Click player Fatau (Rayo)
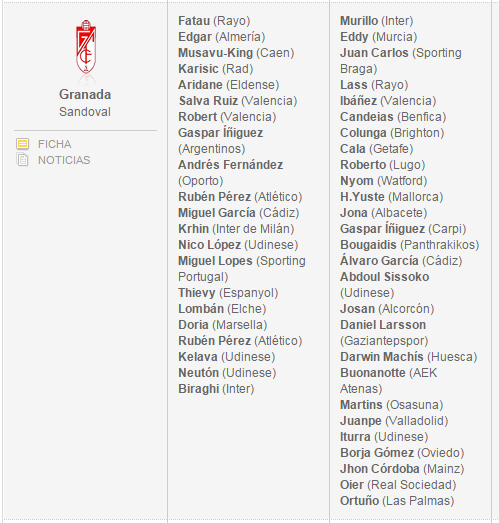 click(214, 21)
